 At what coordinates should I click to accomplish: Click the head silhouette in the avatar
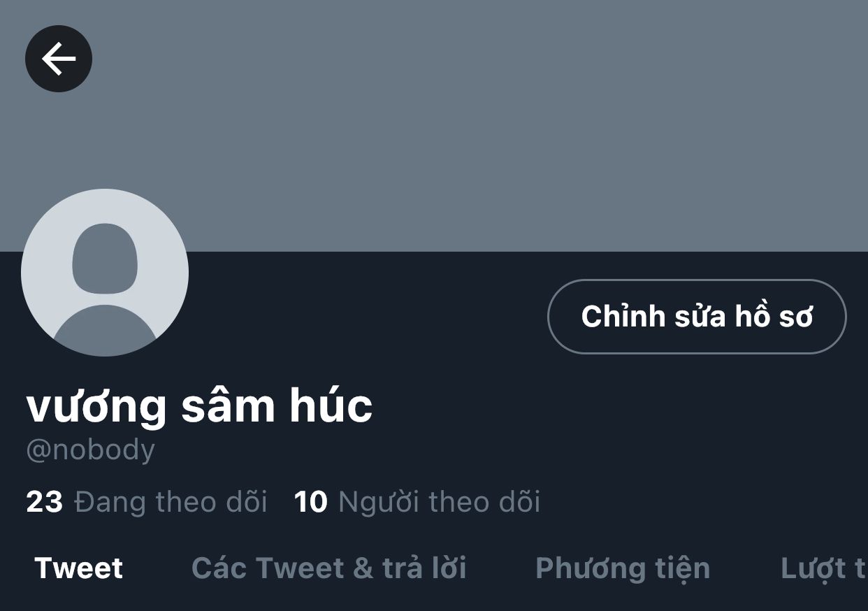(105, 259)
